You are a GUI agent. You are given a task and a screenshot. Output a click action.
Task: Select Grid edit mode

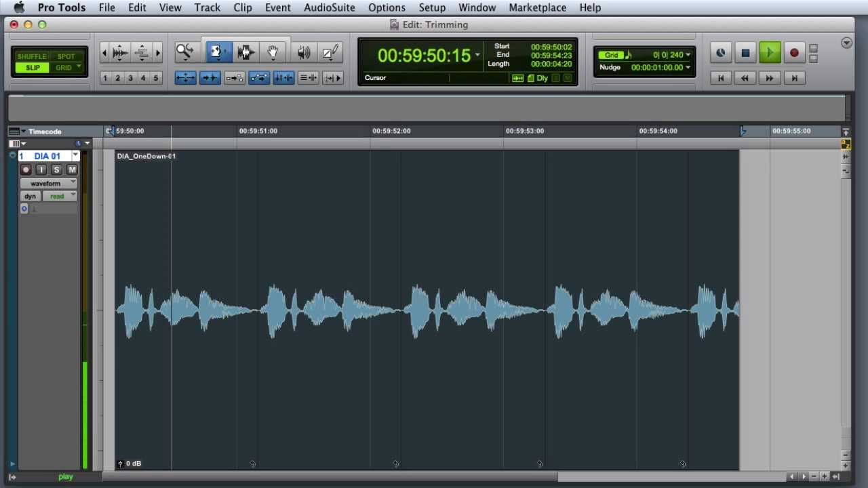click(62, 68)
